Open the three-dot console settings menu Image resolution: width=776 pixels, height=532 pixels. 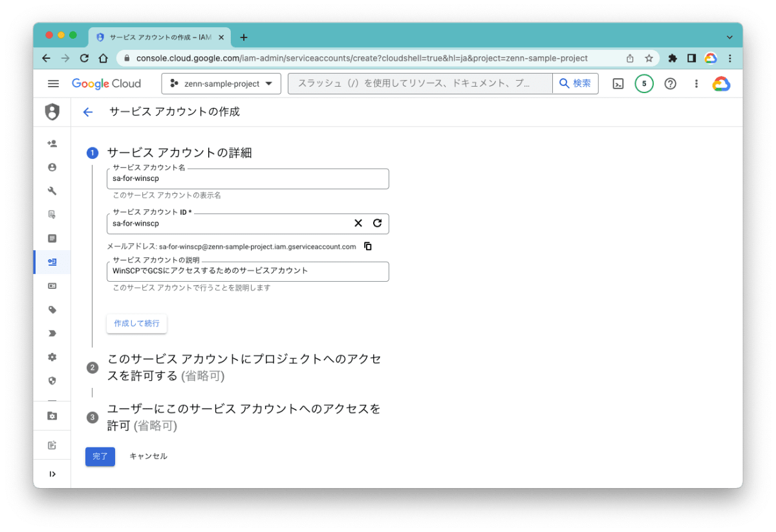click(x=696, y=83)
